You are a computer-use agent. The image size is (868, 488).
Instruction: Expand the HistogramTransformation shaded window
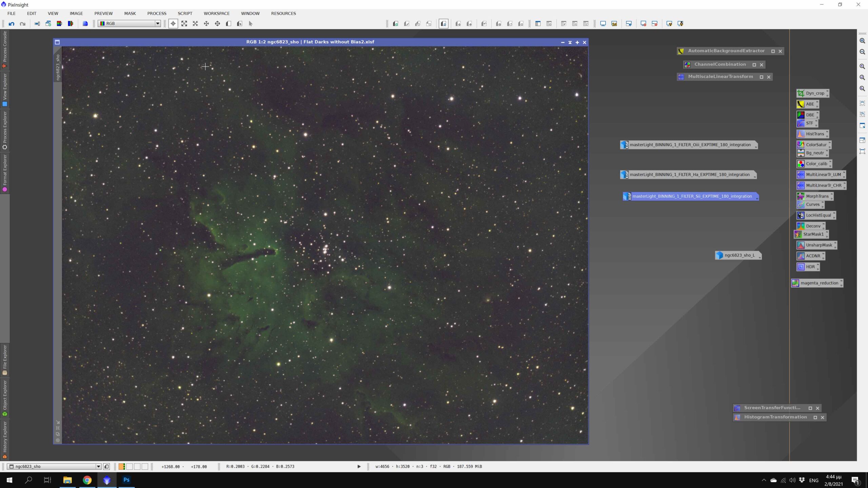tap(815, 417)
